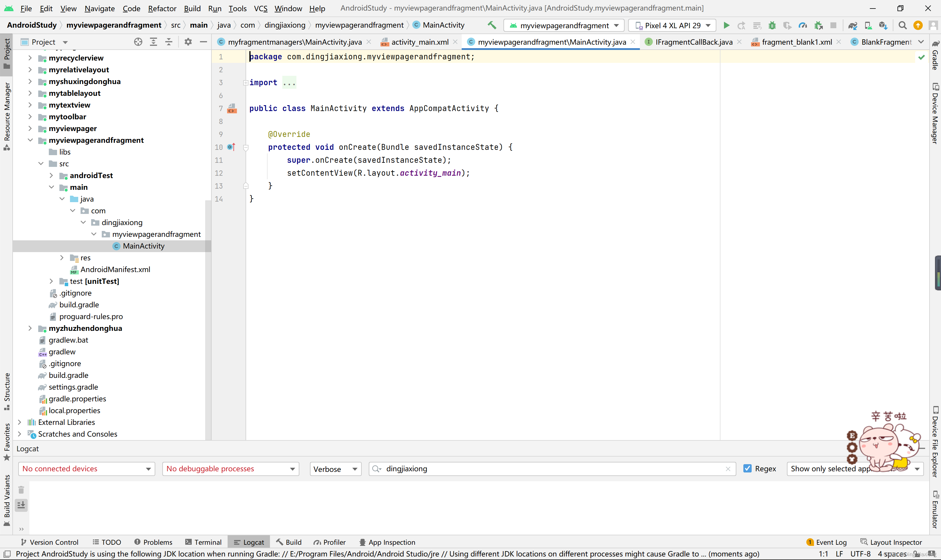Click Expand All in Project panel
Image resolution: width=941 pixels, height=560 pixels.
[153, 42]
